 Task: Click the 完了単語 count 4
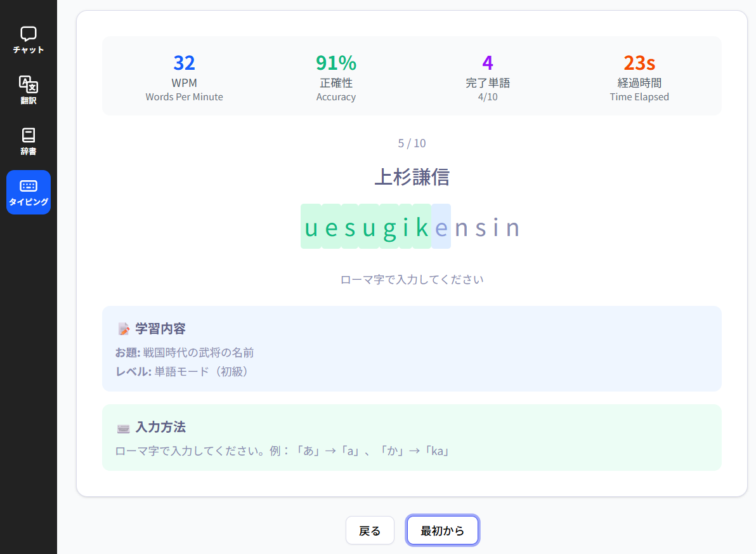pyautogui.click(x=488, y=63)
